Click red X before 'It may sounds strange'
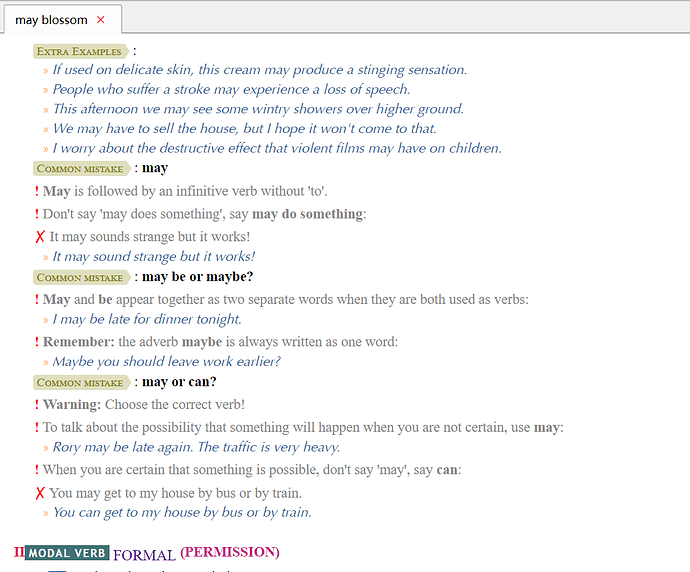690x572 pixels. click(x=40, y=237)
